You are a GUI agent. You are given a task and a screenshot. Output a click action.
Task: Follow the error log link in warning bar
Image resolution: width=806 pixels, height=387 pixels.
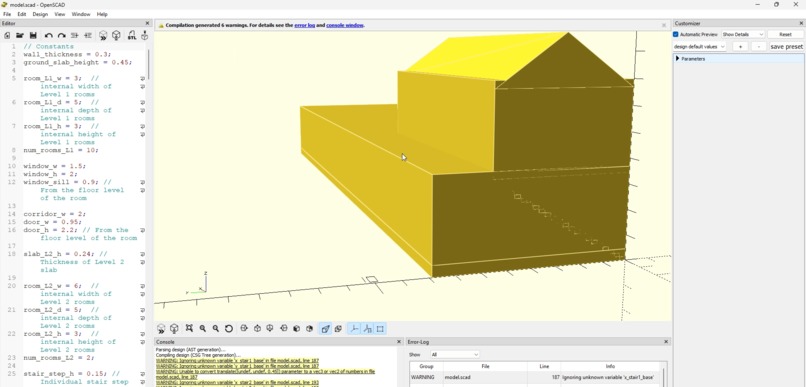pyautogui.click(x=304, y=25)
